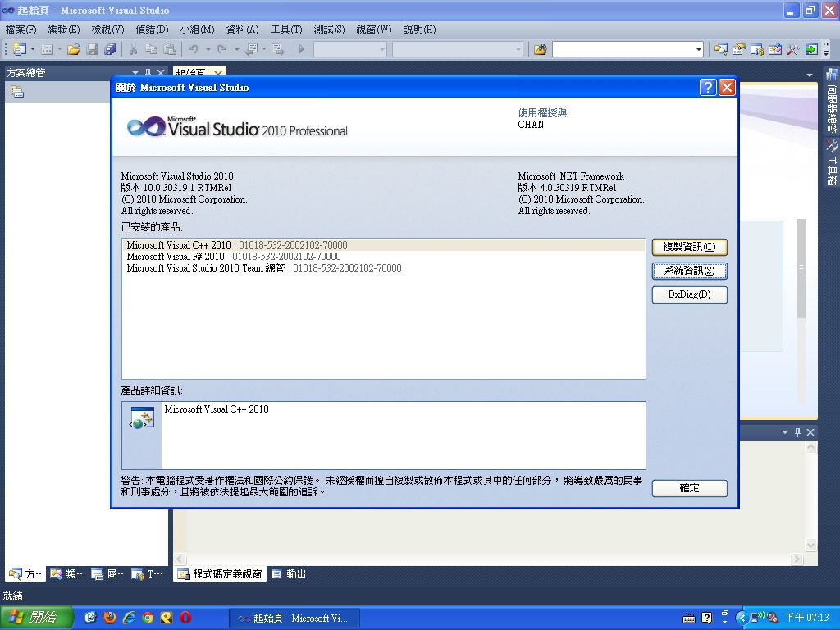Click the Open File folder icon
840x630 pixels.
pyautogui.click(x=73, y=49)
